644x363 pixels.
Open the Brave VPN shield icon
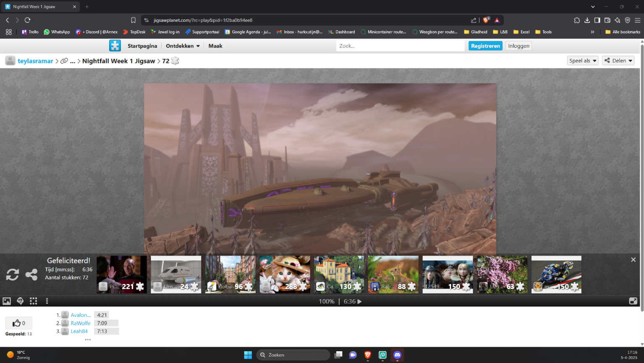(628, 20)
